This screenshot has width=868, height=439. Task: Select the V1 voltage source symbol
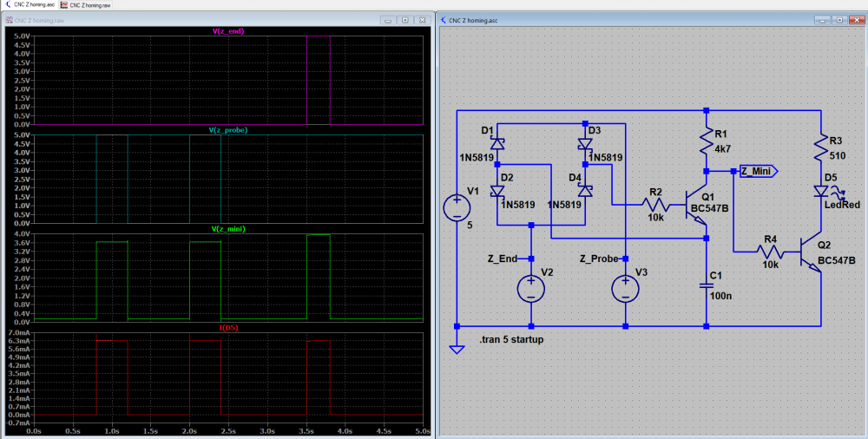[457, 209]
